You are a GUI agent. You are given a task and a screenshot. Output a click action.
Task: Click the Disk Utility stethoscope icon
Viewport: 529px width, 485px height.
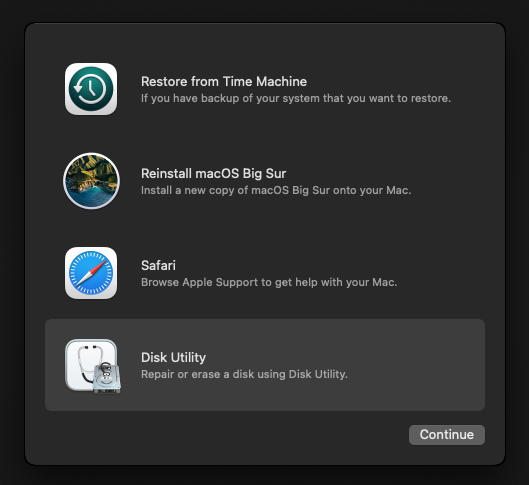[93, 366]
